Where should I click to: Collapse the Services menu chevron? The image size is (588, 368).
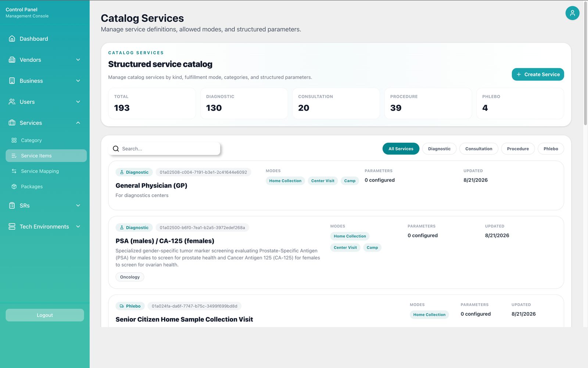click(x=78, y=123)
